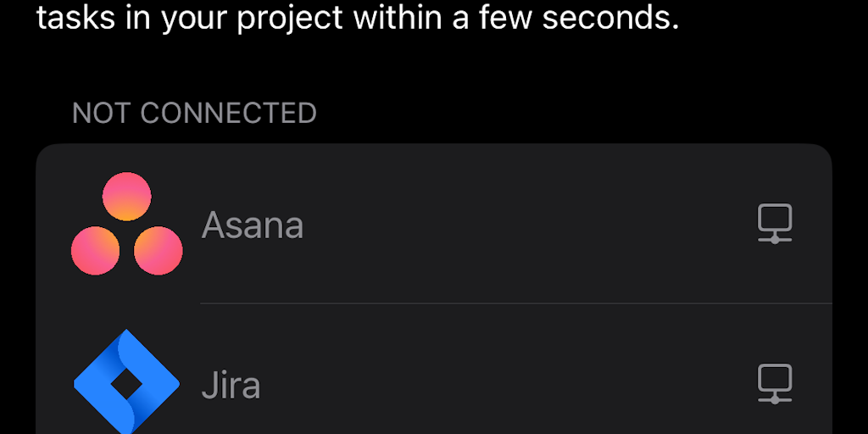The height and width of the screenshot is (434, 868).
Task: Click the lower-right circle of Asana logo
Action: coord(158,250)
